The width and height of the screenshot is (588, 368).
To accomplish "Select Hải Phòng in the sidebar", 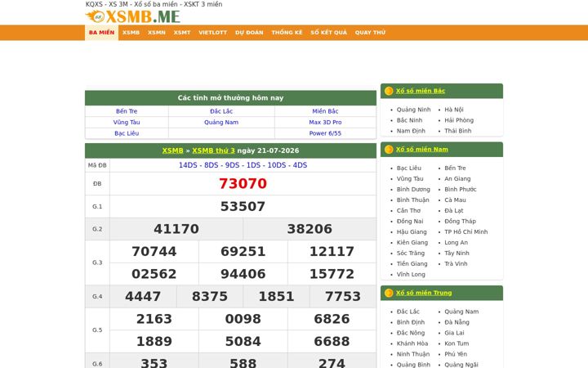I will click(459, 120).
